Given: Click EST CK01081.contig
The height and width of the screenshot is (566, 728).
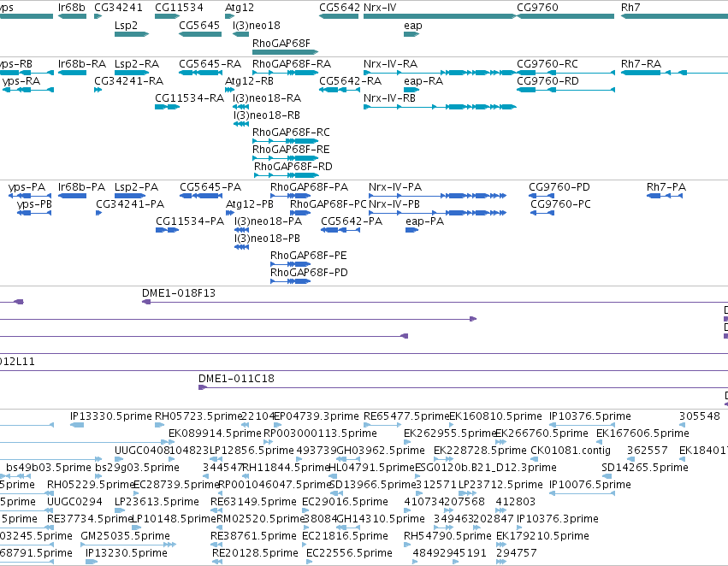Looking at the screenshot, I should pyautogui.click(x=570, y=451).
